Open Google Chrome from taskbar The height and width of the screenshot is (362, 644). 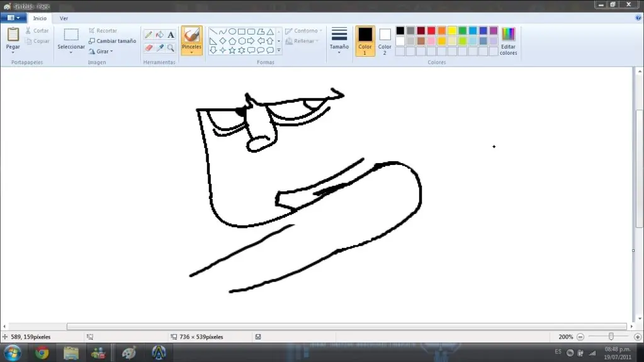pyautogui.click(x=42, y=353)
